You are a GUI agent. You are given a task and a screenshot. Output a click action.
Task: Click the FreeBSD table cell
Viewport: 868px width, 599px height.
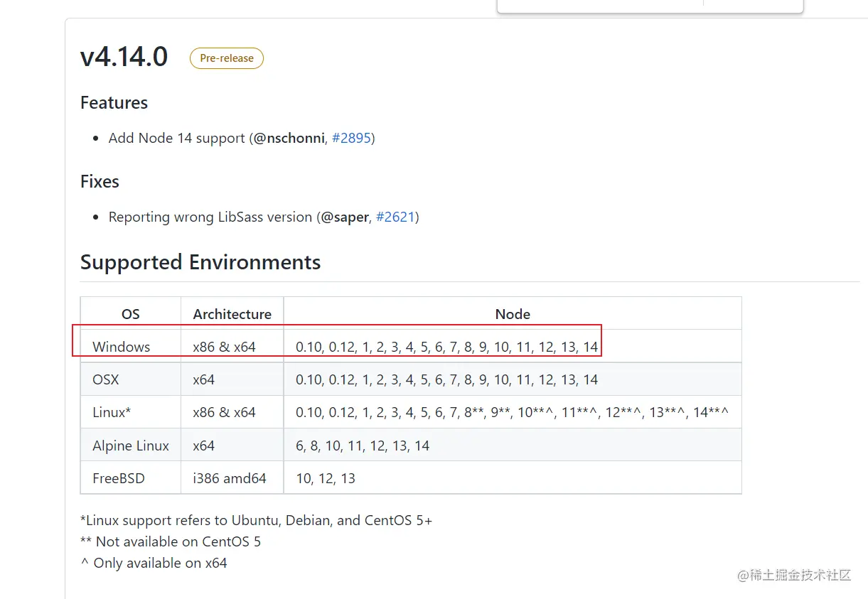coord(119,478)
